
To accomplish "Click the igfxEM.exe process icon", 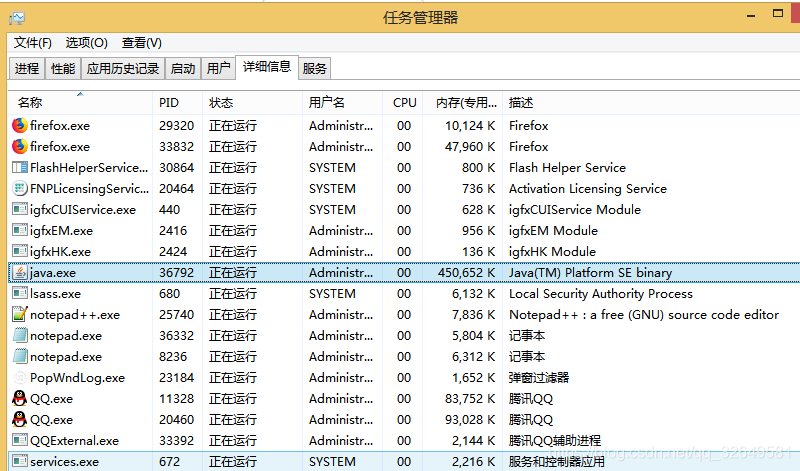I will (x=19, y=230).
